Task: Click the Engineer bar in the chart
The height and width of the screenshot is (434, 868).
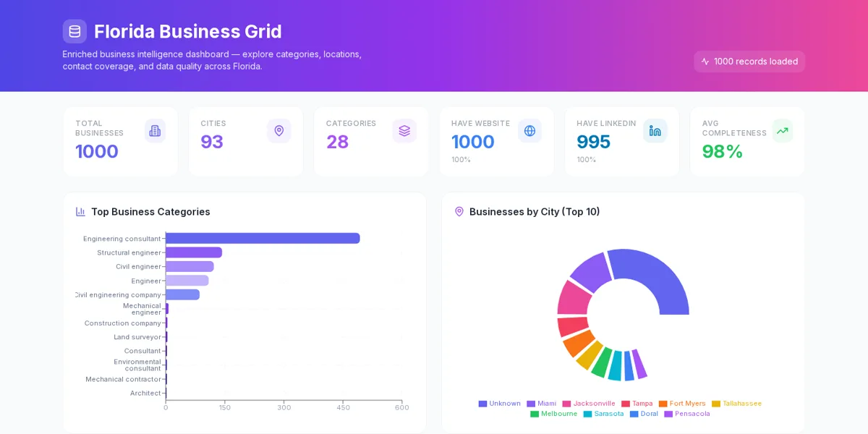Action: [187, 281]
